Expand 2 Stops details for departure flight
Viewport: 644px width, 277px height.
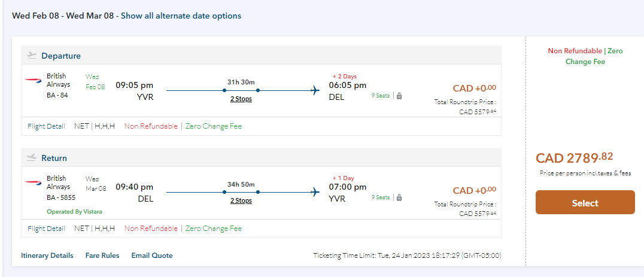coord(241,99)
